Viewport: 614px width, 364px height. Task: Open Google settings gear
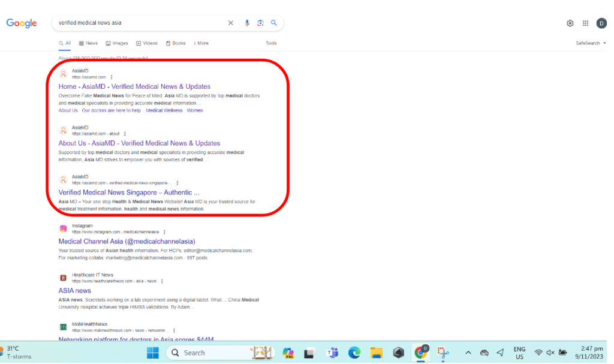pos(570,23)
